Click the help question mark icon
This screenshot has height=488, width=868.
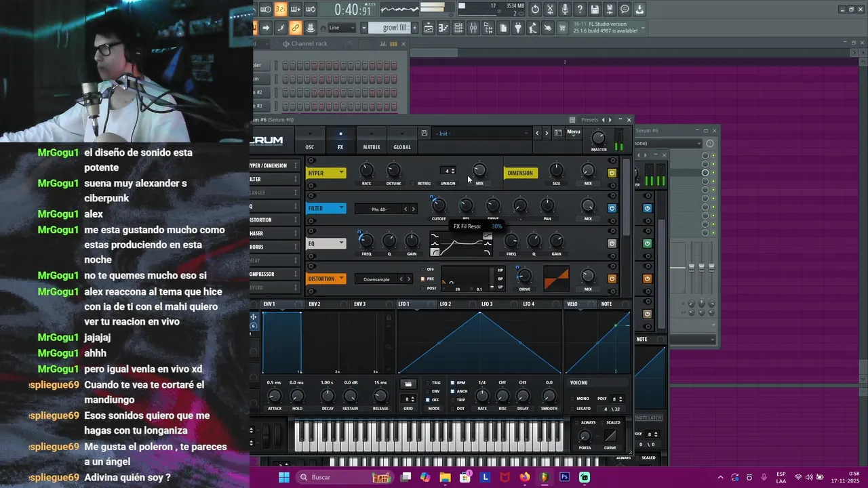point(580,9)
